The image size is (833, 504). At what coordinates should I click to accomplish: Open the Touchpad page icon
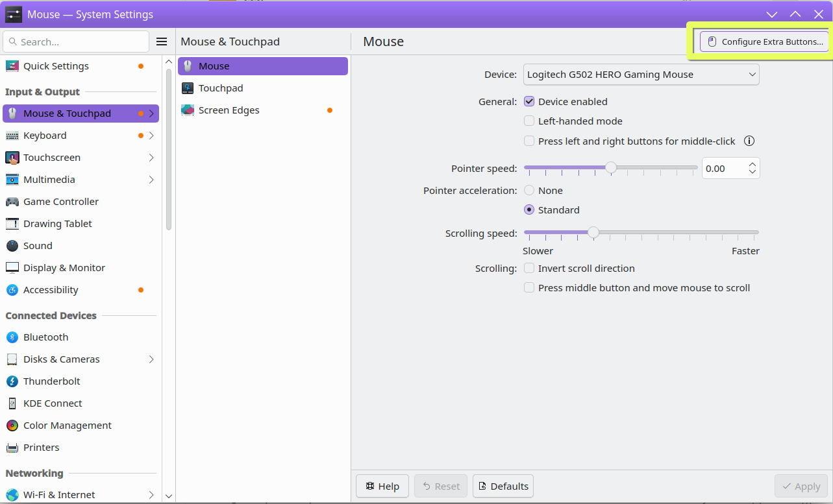tap(188, 88)
